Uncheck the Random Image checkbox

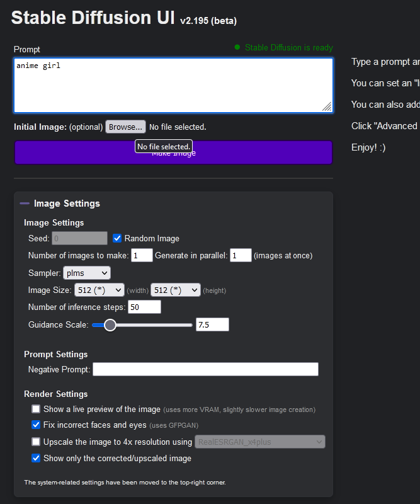(x=117, y=239)
